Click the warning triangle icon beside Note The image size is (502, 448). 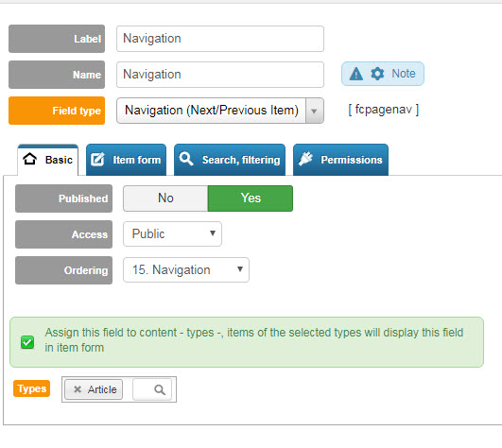(x=356, y=74)
